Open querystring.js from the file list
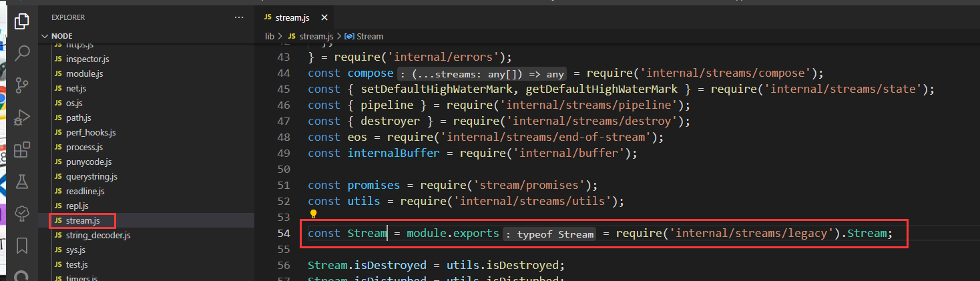 (x=91, y=177)
